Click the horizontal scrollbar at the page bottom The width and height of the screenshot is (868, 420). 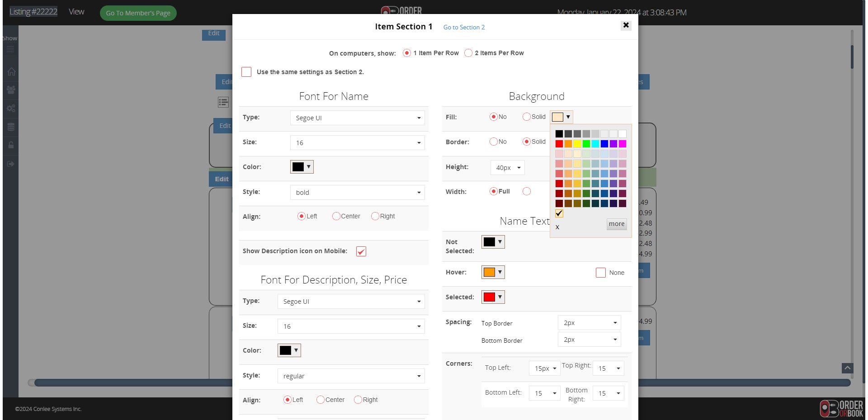[x=442, y=383]
